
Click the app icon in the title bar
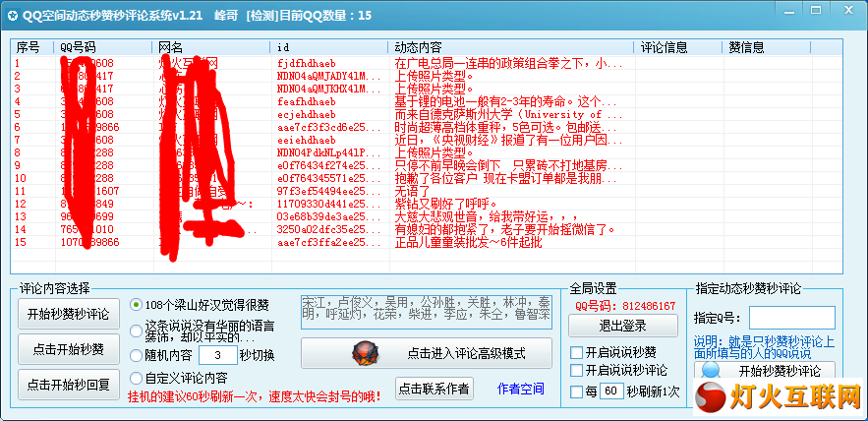coord(13,16)
